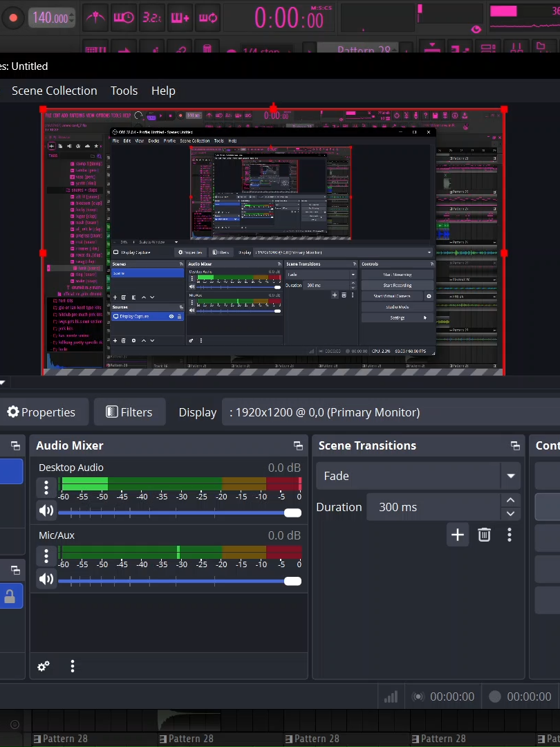The width and height of the screenshot is (560, 747).
Task: Click the Desktop Audio channel label
Action: [x=71, y=468]
